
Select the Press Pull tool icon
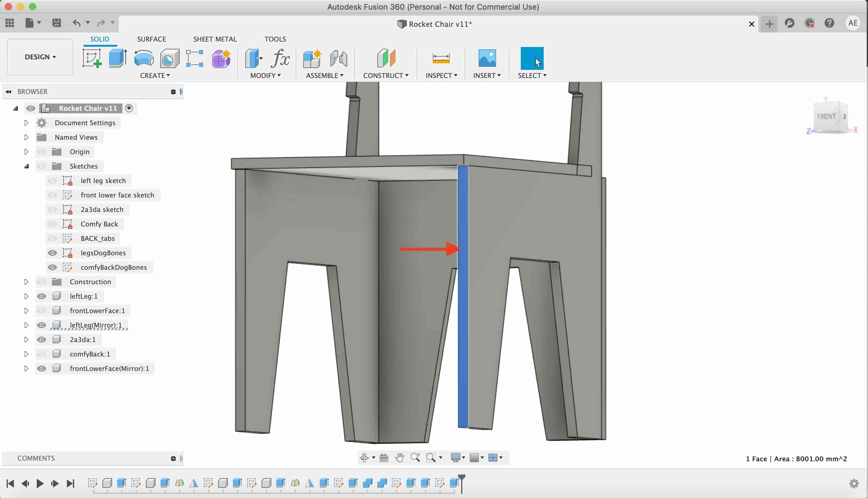(254, 58)
